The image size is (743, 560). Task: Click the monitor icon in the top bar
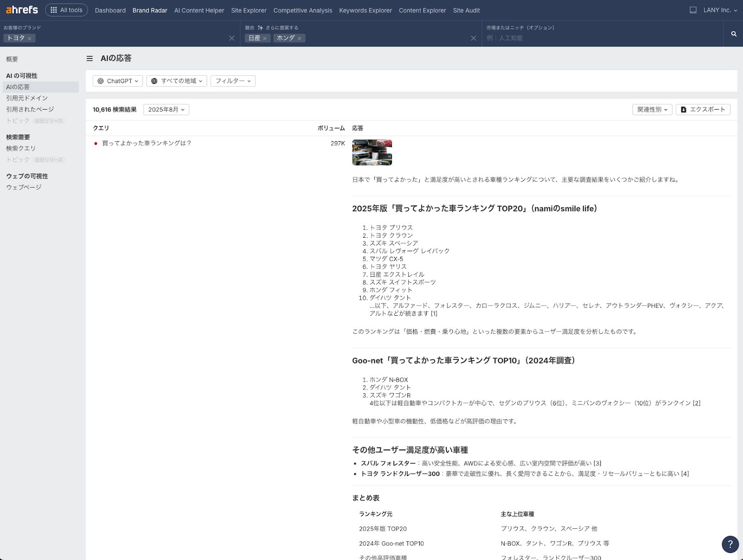coord(693,10)
